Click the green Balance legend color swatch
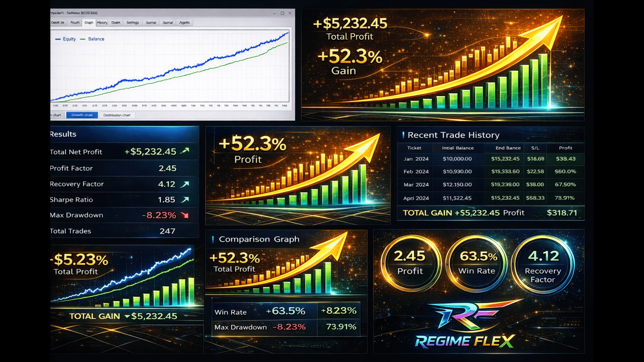The image size is (644, 362). pos(83,39)
